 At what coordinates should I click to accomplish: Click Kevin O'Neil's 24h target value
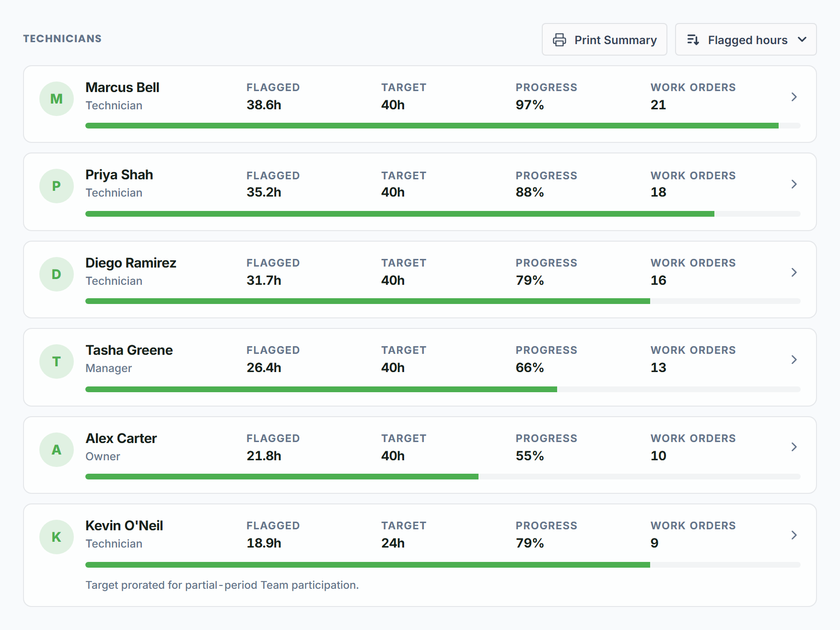(393, 543)
